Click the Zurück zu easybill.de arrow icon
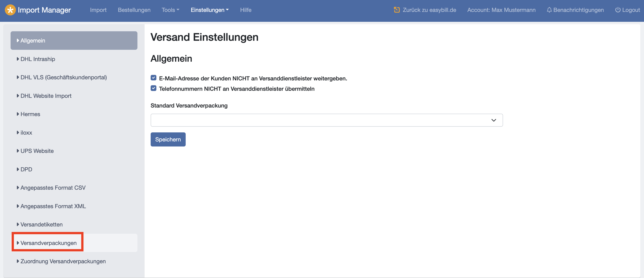This screenshot has height=278, width=644. point(396,10)
